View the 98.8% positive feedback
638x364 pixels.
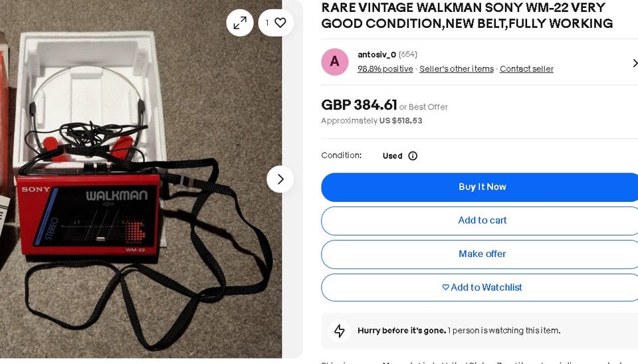click(x=385, y=69)
